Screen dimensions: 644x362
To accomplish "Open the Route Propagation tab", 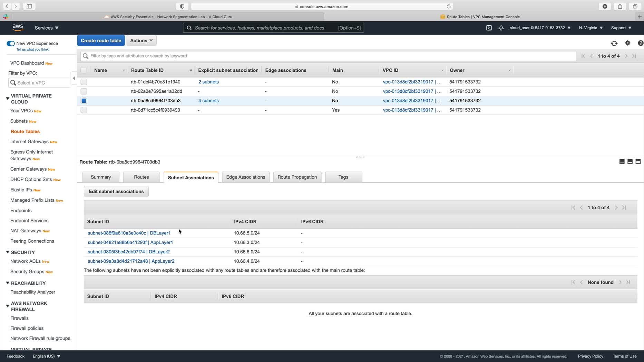I will click(297, 177).
